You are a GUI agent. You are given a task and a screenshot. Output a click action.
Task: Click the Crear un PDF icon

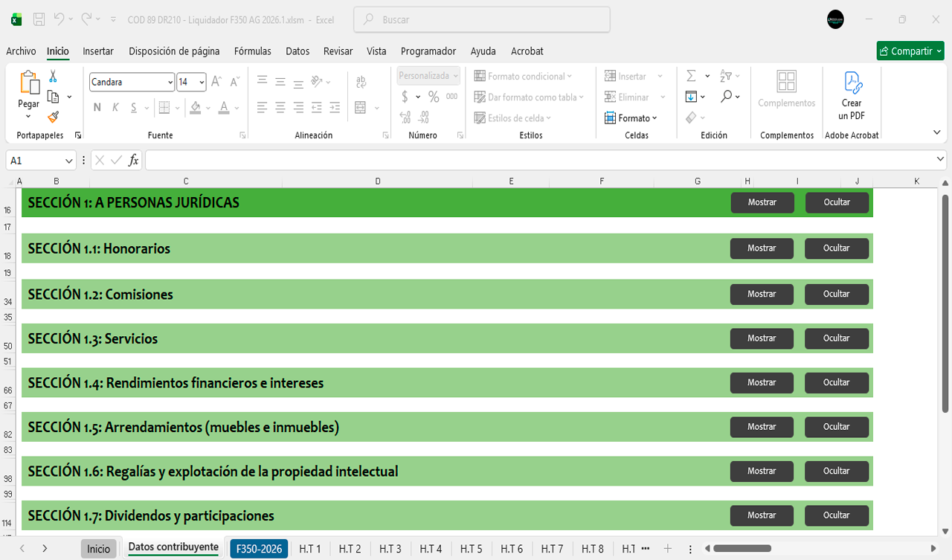click(852, 95)
